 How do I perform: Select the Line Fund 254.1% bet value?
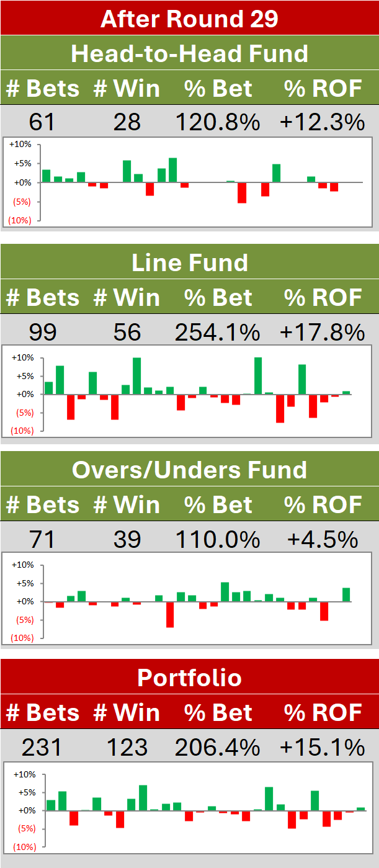pos(217,333)
